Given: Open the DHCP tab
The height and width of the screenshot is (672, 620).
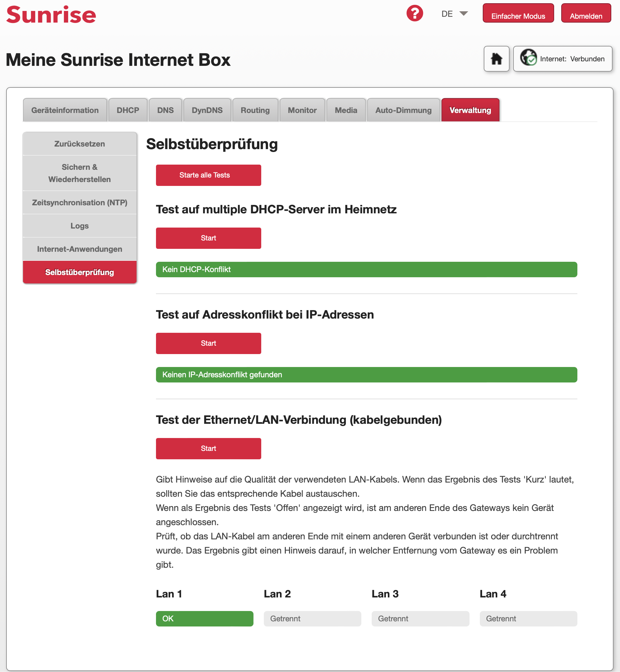Looking at the screenshot, I should tap(128, 110).
